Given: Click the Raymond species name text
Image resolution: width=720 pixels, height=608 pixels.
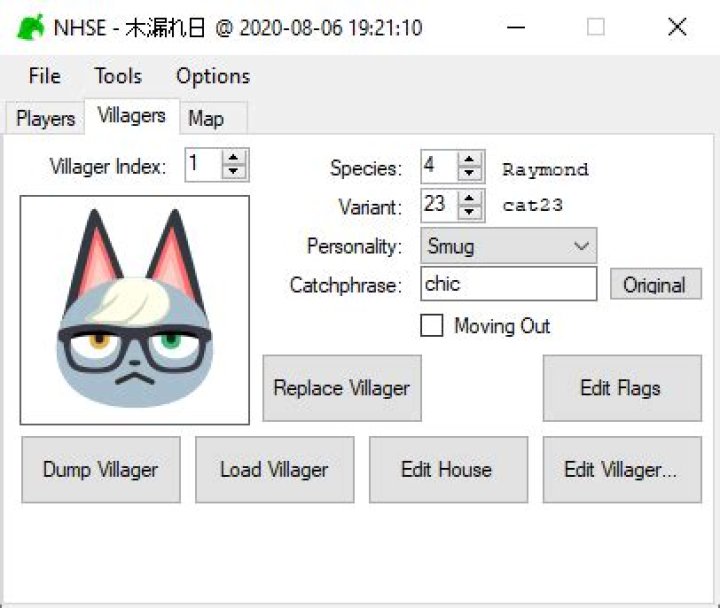Looking at the screenshot, I should [x=545, y=169].
